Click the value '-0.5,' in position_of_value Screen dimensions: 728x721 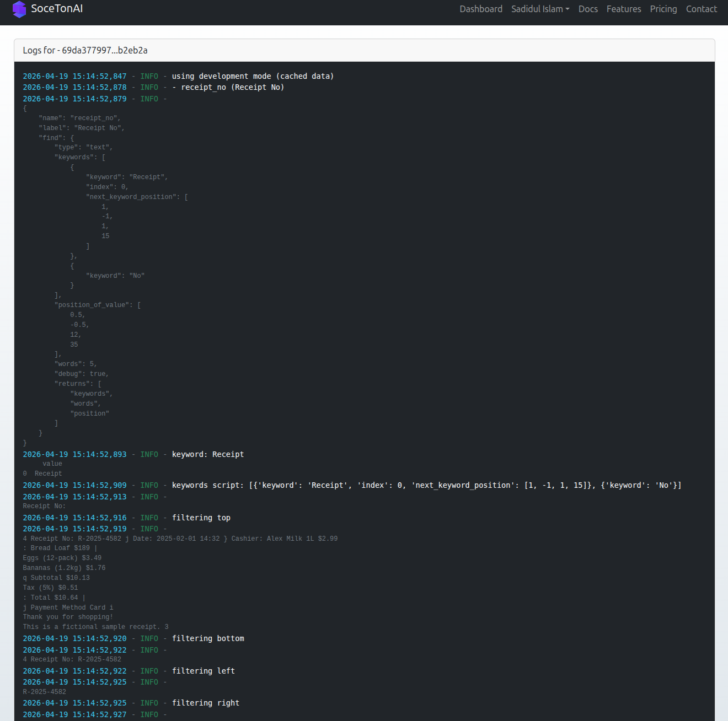[x=79, y=325]
